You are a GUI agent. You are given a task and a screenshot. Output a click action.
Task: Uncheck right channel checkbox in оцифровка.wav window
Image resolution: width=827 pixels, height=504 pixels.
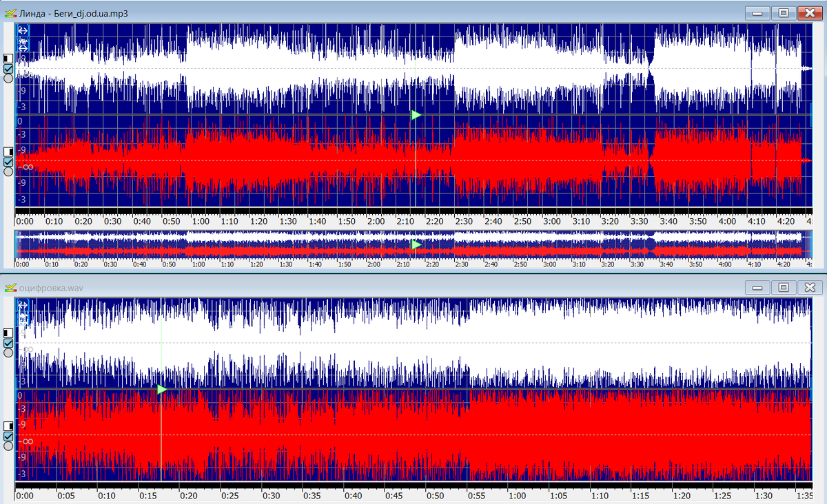point(8,437)
